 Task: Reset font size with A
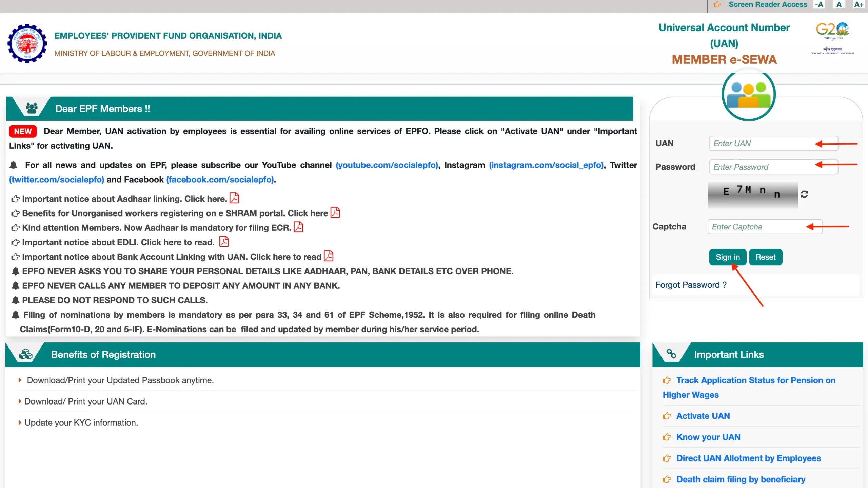click(839, 4)
